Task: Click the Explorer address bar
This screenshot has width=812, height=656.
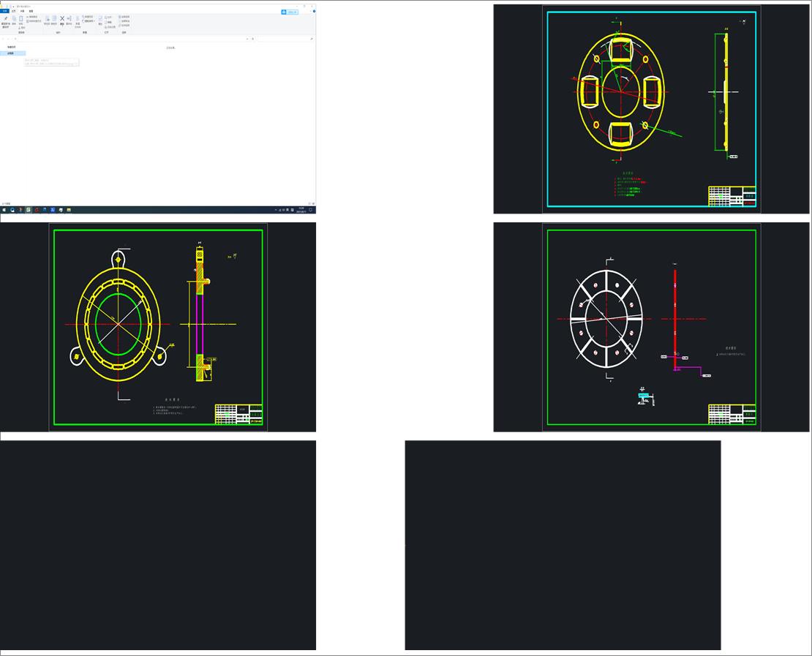Action: (132, 39)
